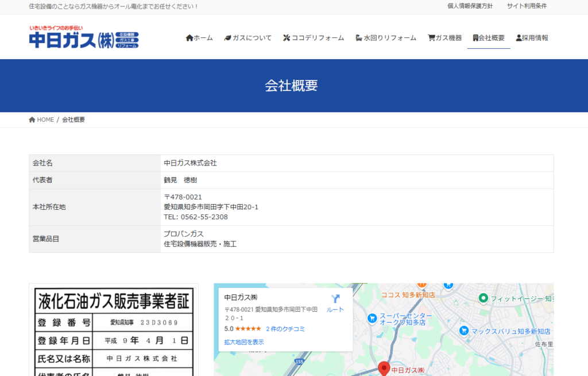Click the 会社概要 page heading banner
Image resolution: width=588 pixels, height=376 pixels.
291,86
